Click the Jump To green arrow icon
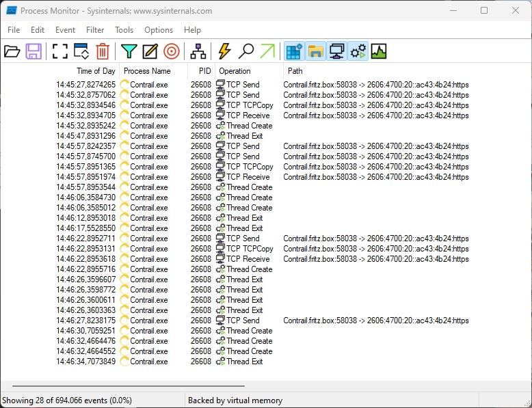Screen dimensions: 532x408 point(267,51)
